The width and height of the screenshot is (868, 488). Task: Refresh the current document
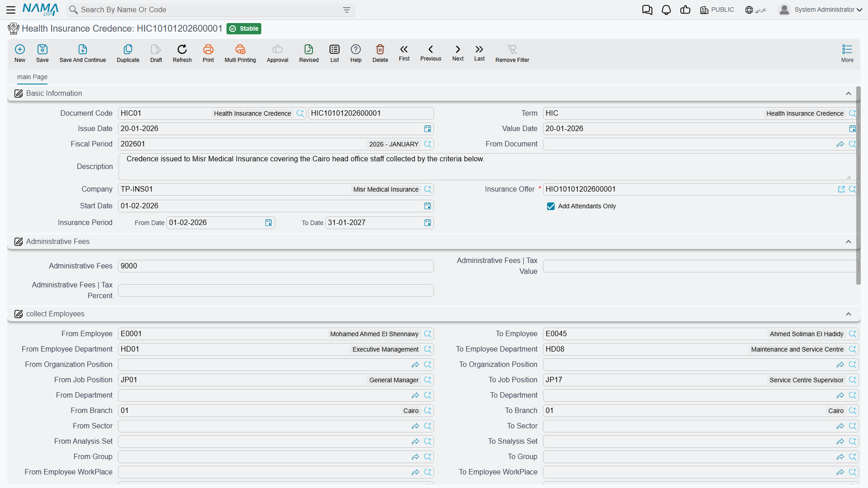click(x=182, y=53)
